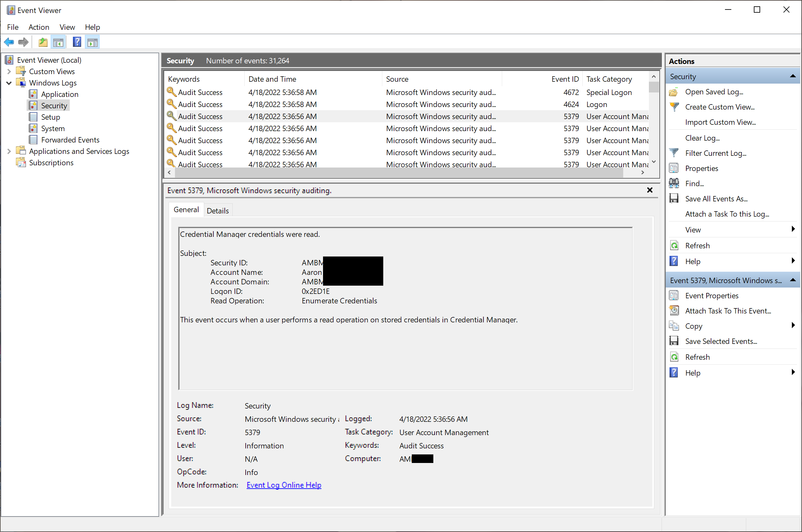Switch to the Details tab
The image size is (802, 532).
(x=218, y=210)
